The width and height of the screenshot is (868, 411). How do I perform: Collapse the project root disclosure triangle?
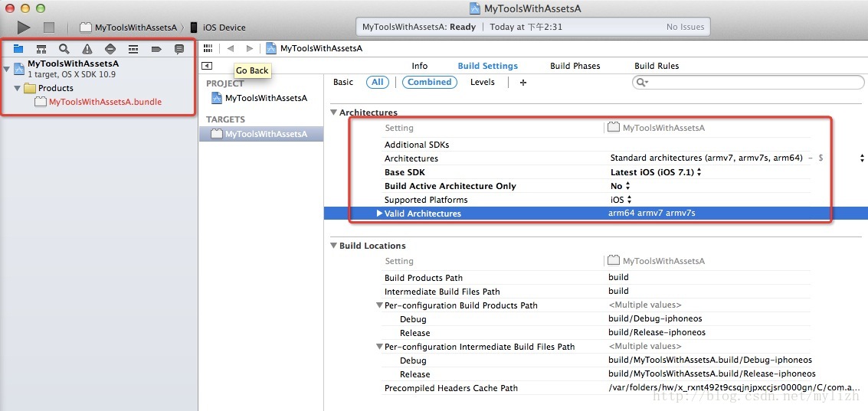point(6,69)
